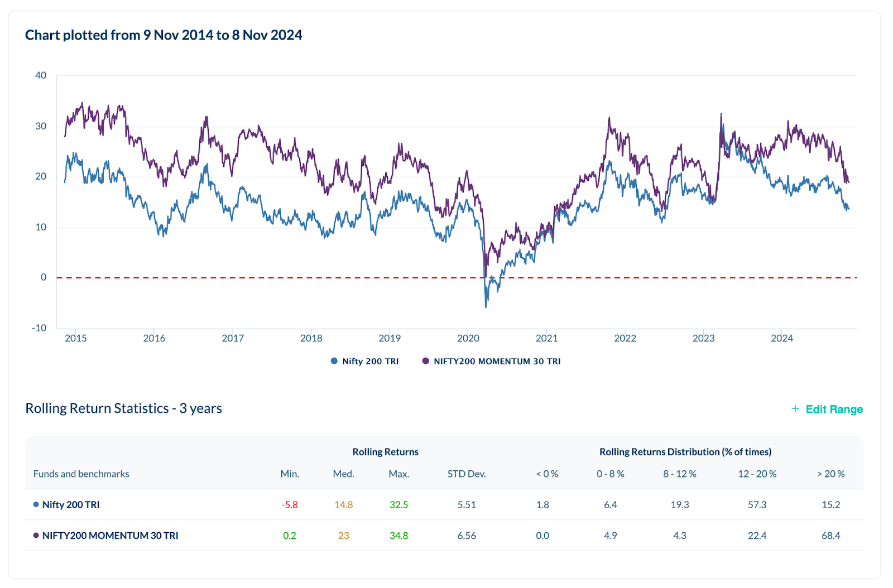Click the STD Dev. column header

pos(467,474)
